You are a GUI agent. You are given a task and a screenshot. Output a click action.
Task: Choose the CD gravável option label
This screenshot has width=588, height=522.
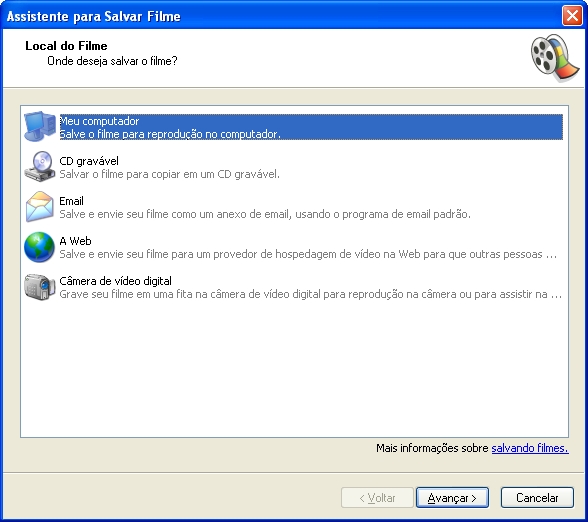point(89,161)
